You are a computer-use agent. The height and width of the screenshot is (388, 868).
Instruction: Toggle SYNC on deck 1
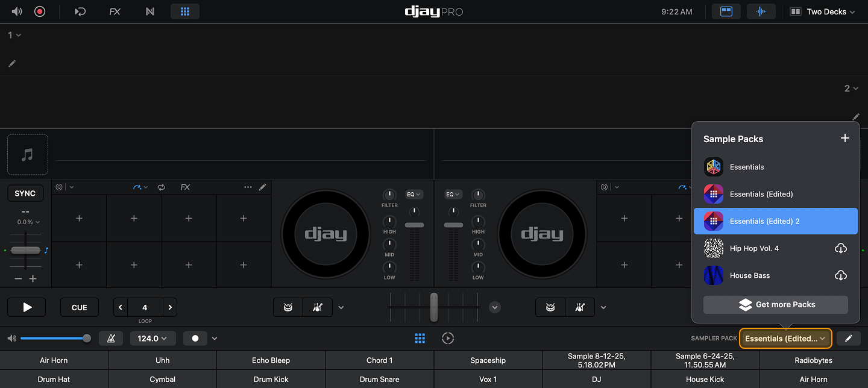[25, 193]
